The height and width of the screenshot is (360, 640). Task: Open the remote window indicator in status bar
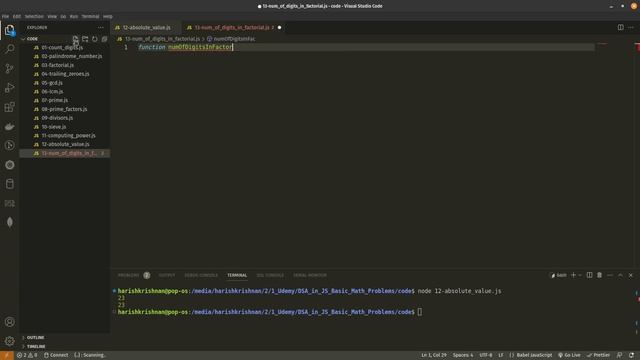7,355
